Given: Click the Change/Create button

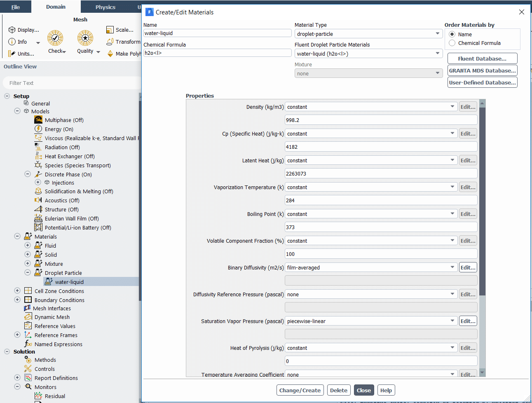Looking at the screenshot, I should (x=300, y=390).
